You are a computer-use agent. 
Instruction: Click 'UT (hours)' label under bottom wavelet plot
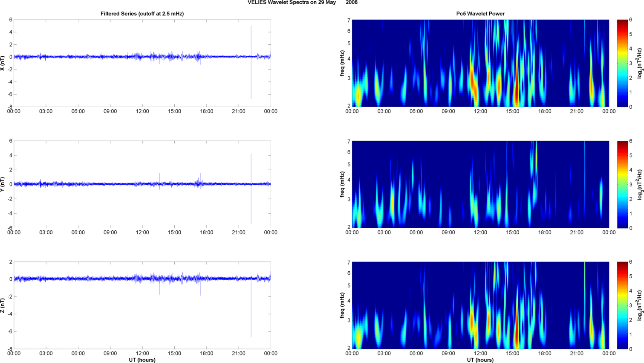coord(480,360)
